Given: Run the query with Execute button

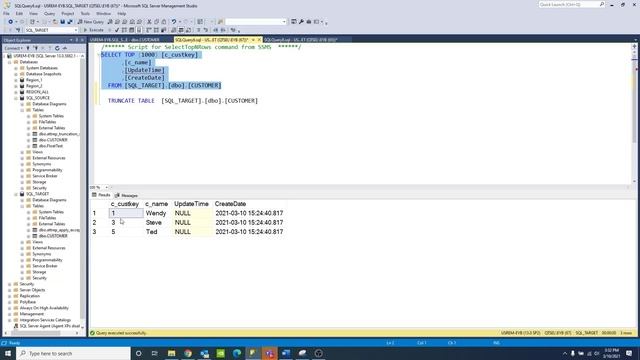Looking at the screenshot, I should pyautogui.click(x=94, y=30).
